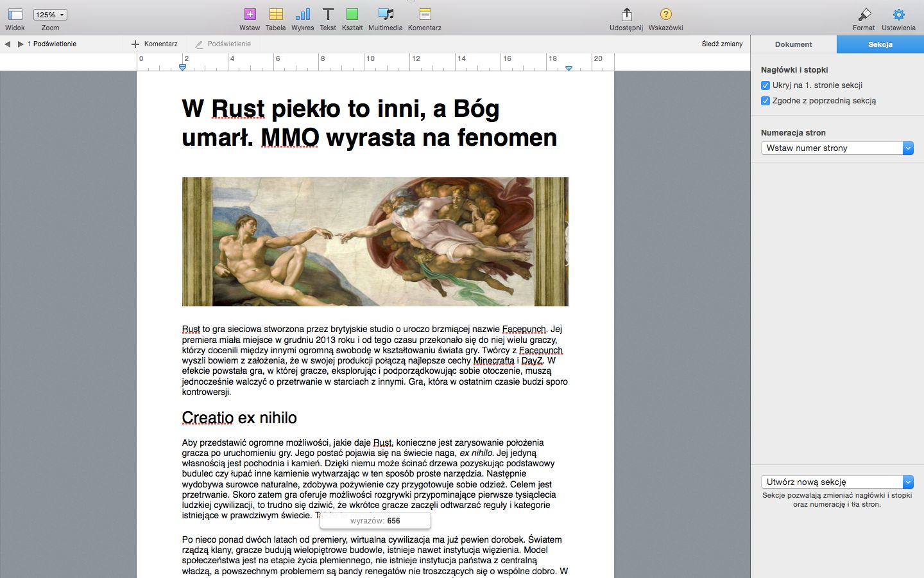
Task: Click right margin marker on ruler
Action: coord(569,67)
